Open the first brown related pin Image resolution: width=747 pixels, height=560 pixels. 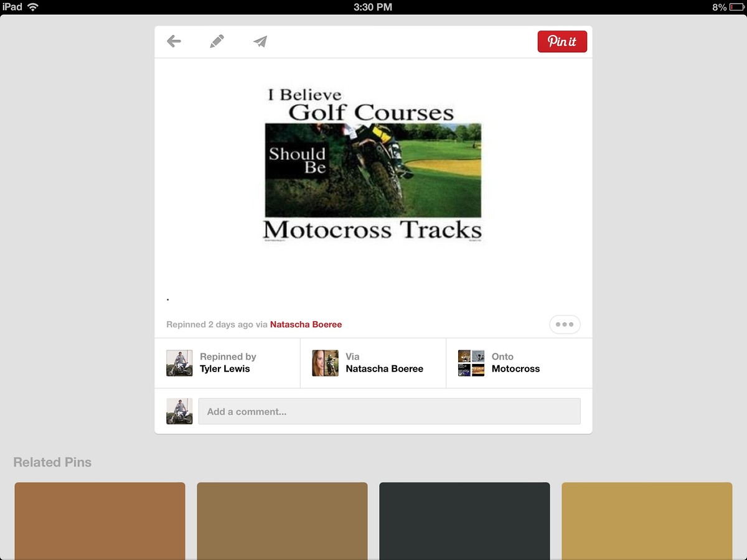[x=100, y=521]
